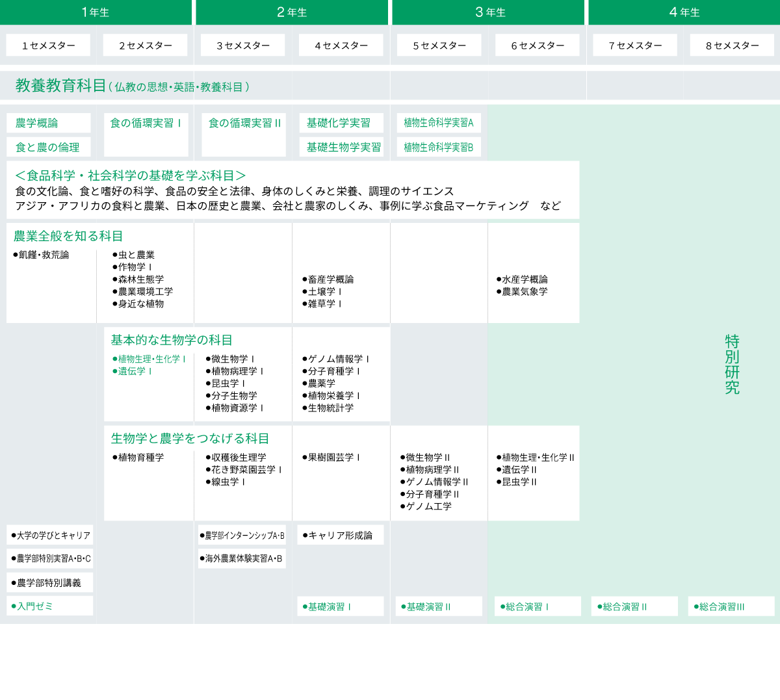Click 森林生態学 course
This screenshot has height=700, width=780.
[138, 279]
